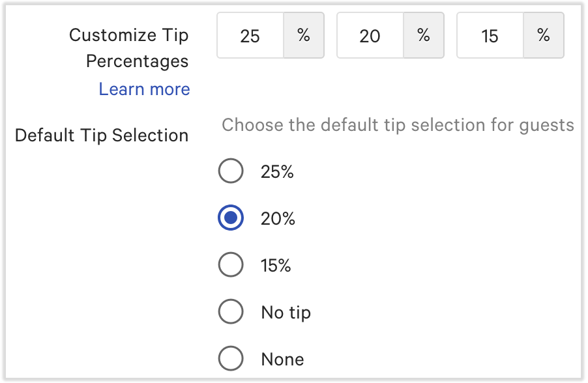Select the 25% default tip radio button
The height and width of the screenshot is (383, 588).
pyautogui.click(x=230, y=171)
